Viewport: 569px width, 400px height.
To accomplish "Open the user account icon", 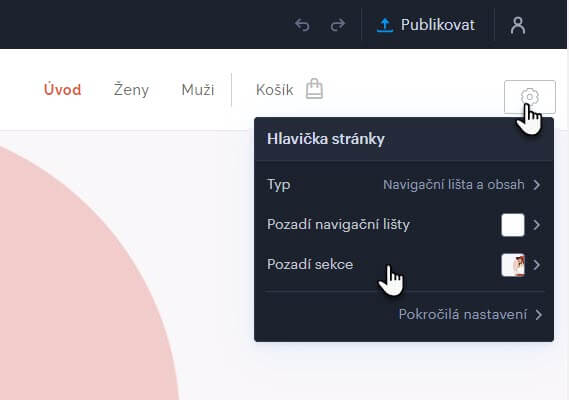I will coord(518,25).
